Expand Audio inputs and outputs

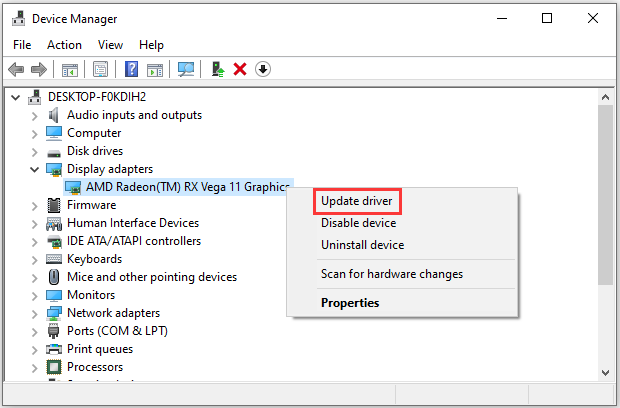(x=34, y=116)
